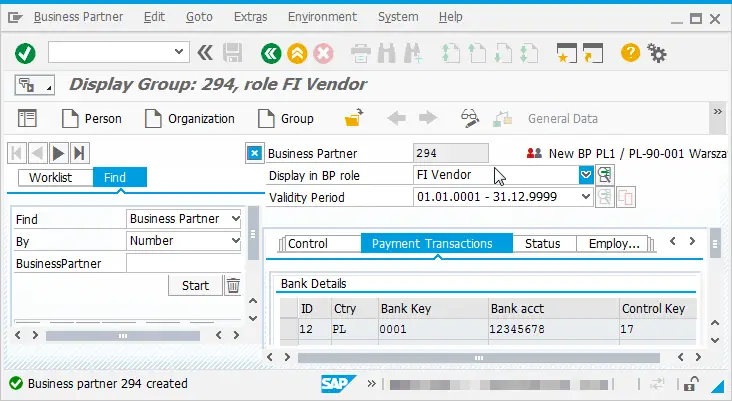Click the First Page icon

[x=451, y=53]
